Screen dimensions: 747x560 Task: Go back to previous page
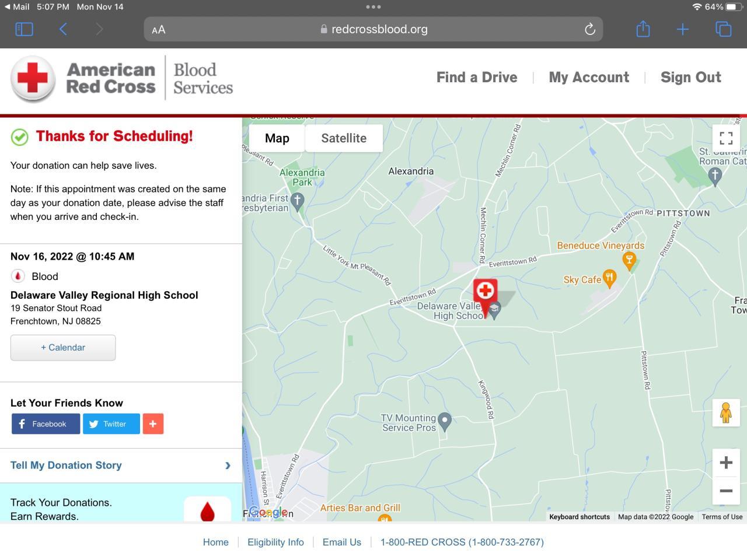pos(63,29)
